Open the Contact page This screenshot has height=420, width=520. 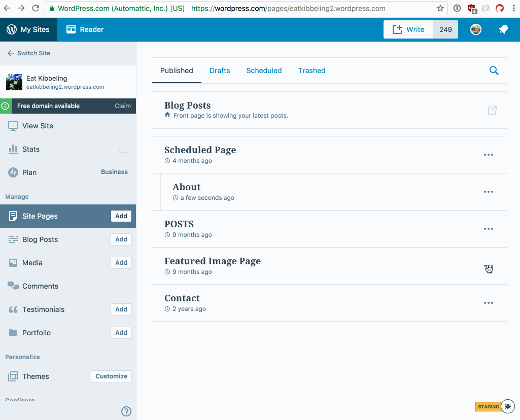(182, 298)
